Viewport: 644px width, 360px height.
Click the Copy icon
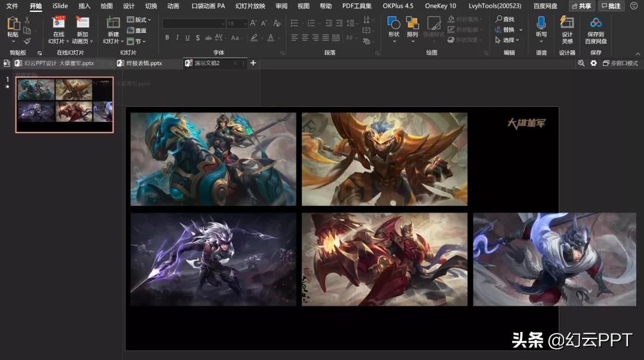coord(27,30)
